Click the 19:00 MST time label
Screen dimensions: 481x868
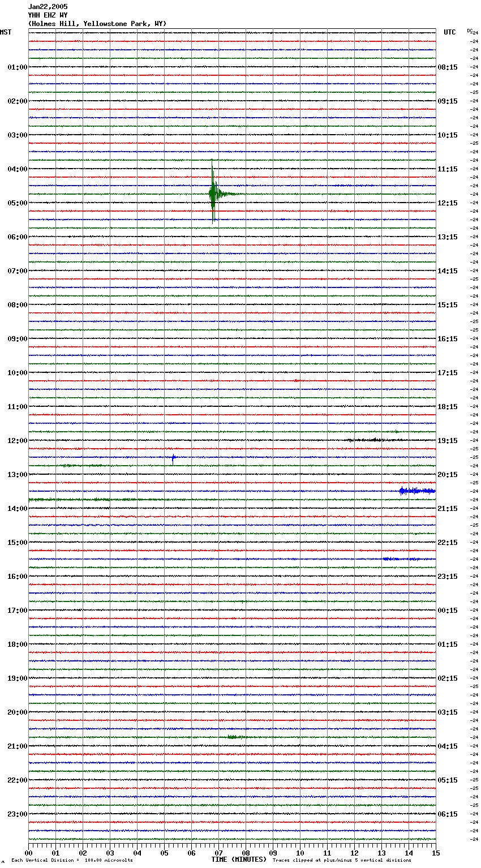18,678
